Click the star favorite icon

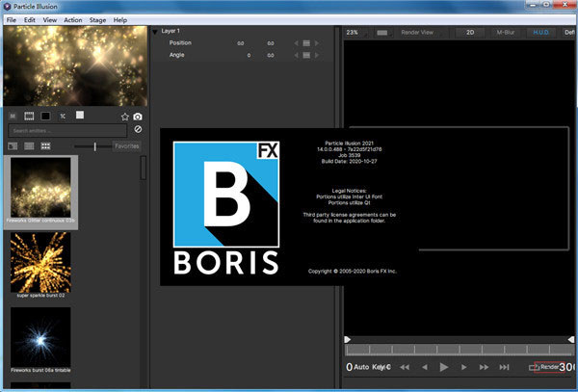coord(124,117)
